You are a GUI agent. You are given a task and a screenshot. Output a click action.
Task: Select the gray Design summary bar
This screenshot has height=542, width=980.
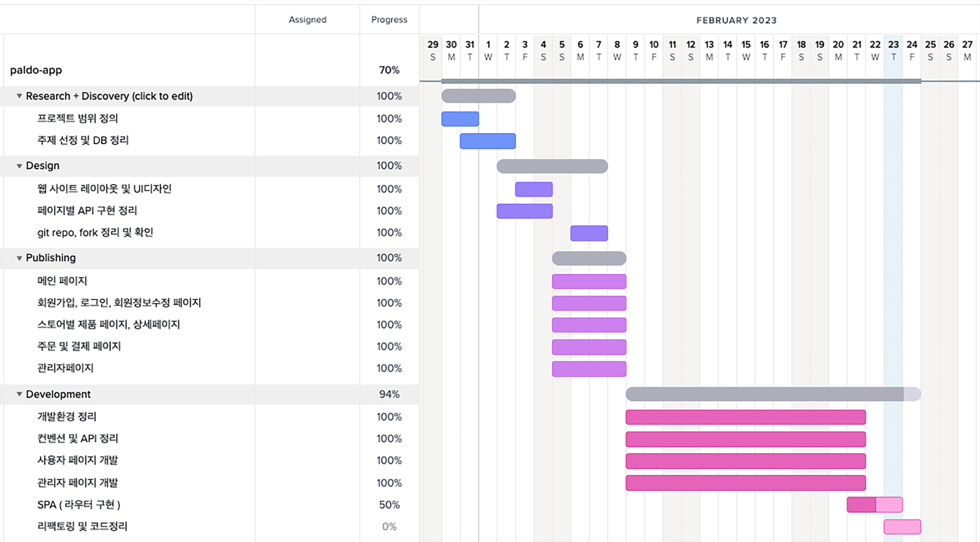[552, 166]
